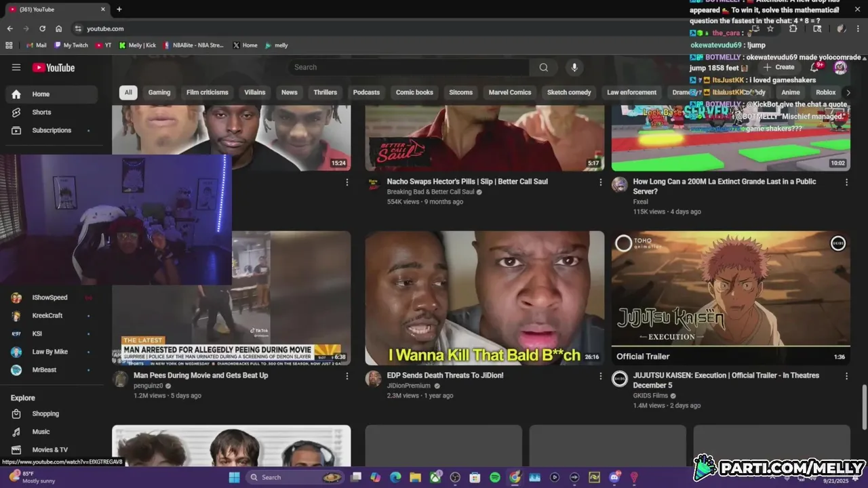Start voice search with the microphone icon
Screen dimensions: 868x488
[x=574, y=67]
